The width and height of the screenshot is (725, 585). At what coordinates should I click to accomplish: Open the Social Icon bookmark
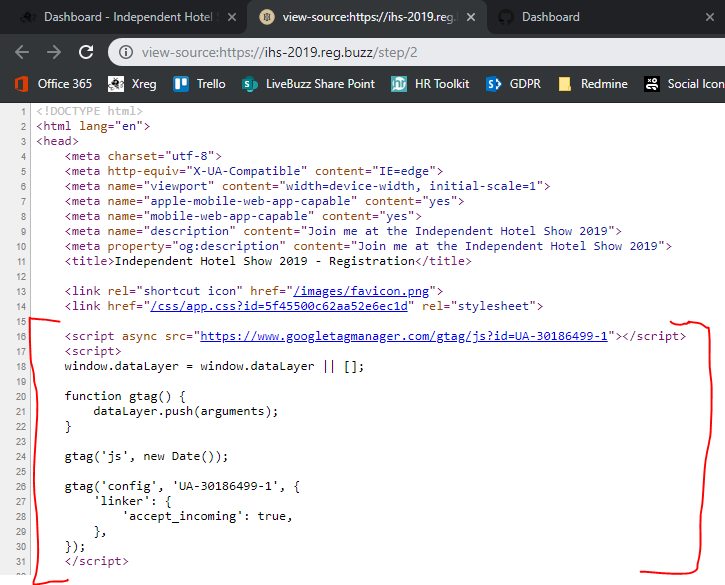[684, 84]
